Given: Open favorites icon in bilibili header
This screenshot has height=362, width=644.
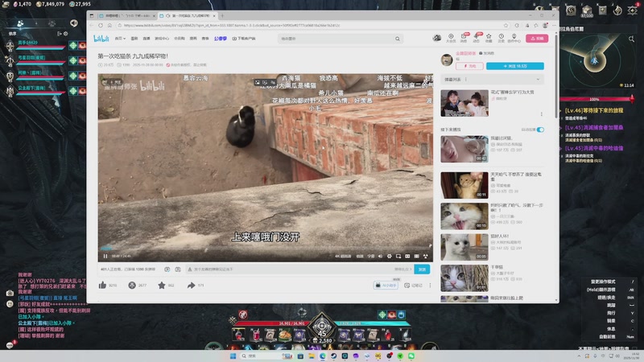Looking at the screenshot, I should pos(489,38).
